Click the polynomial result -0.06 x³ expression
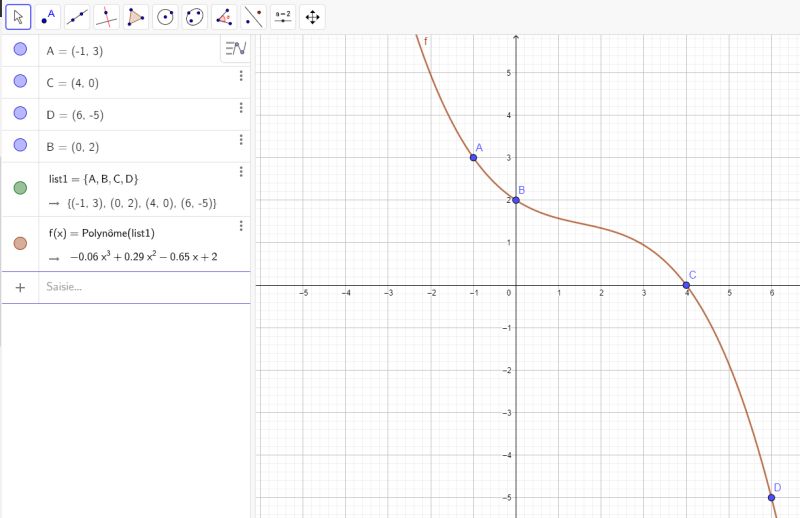The height and width of the screenshot is (518, 800). coord(143,256)
